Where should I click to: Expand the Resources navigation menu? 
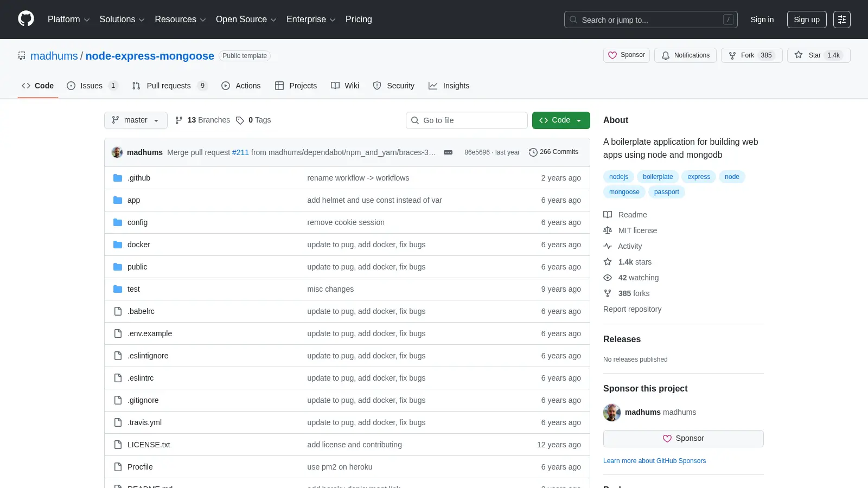point(180,20)
